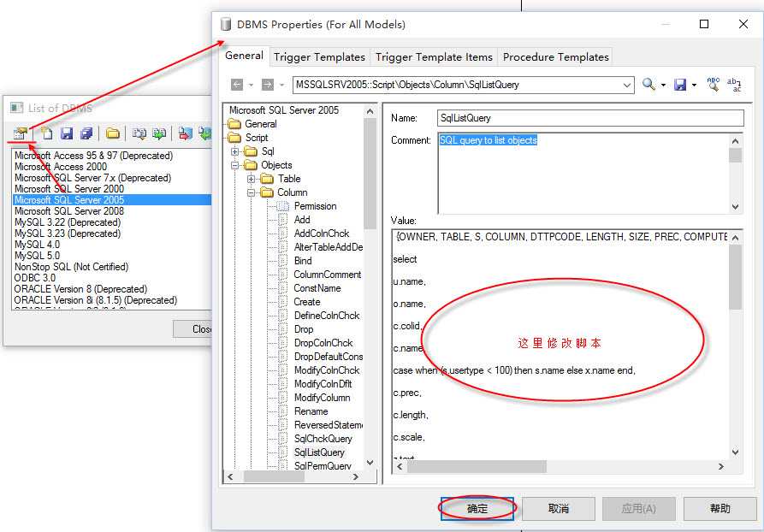Click Save All icon in List of DBMS
Image resolution: width=764 pixels, height=532 pixels.
(x=86, y=133)
